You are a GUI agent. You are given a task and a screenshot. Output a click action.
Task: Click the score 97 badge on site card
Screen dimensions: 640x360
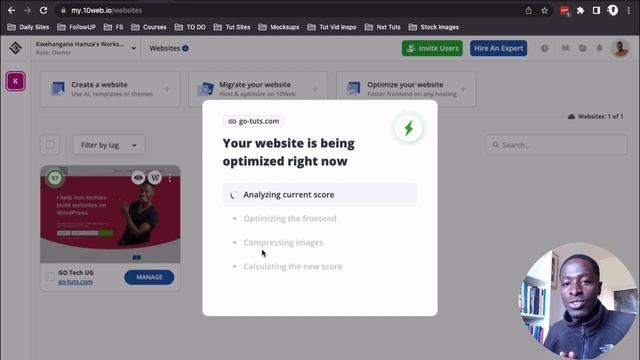(x=55, y=178)
